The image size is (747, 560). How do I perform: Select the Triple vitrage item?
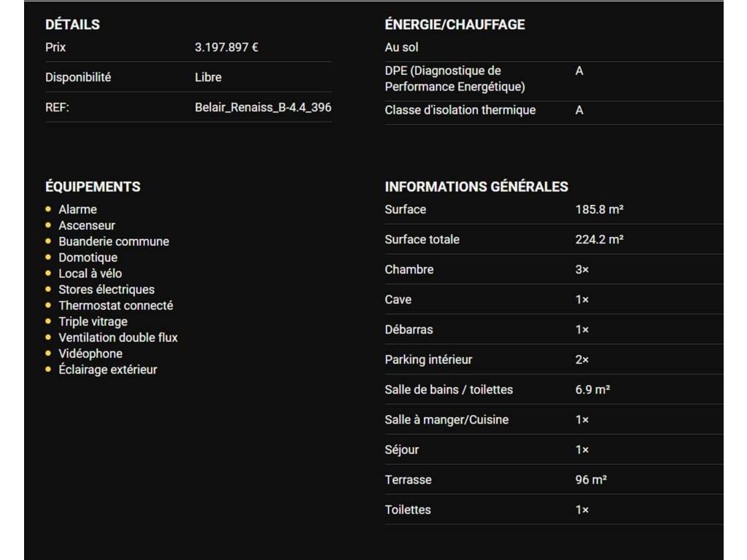tap(93, 322)
